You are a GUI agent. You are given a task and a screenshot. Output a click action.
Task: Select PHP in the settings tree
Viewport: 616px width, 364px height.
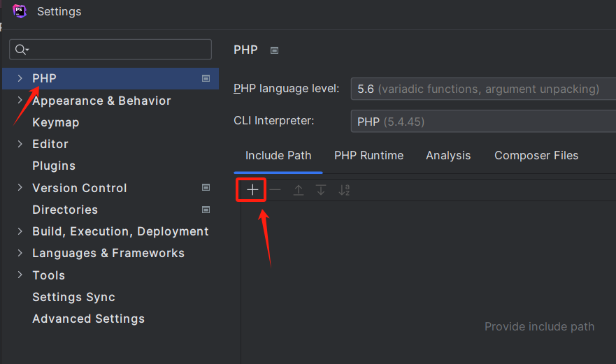pos(44,78)
